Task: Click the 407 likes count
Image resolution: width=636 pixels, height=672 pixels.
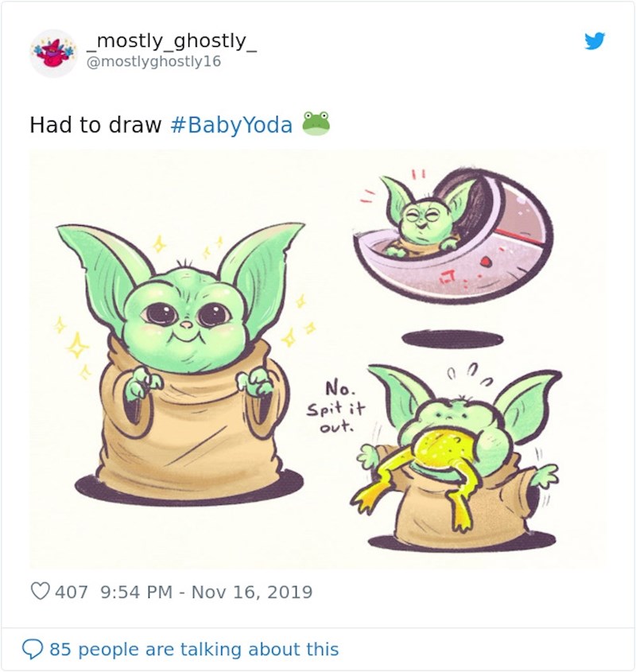Action: [x=70, y=592]
